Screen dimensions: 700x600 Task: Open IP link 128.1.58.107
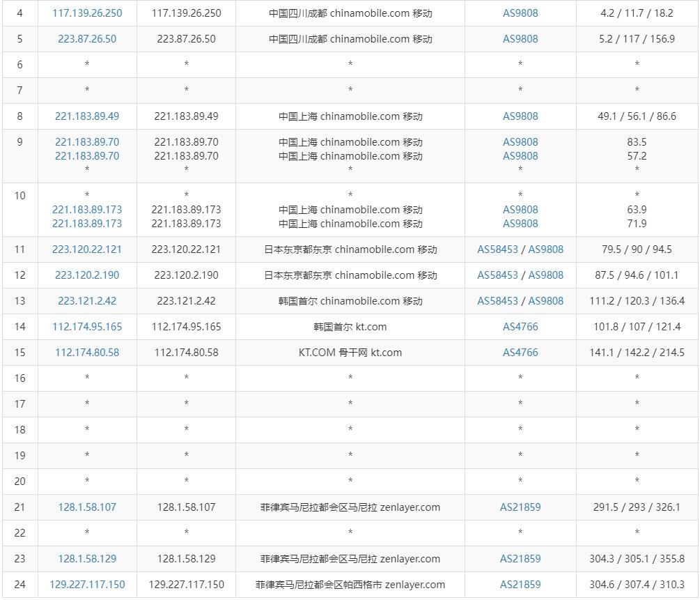(87, 507)
